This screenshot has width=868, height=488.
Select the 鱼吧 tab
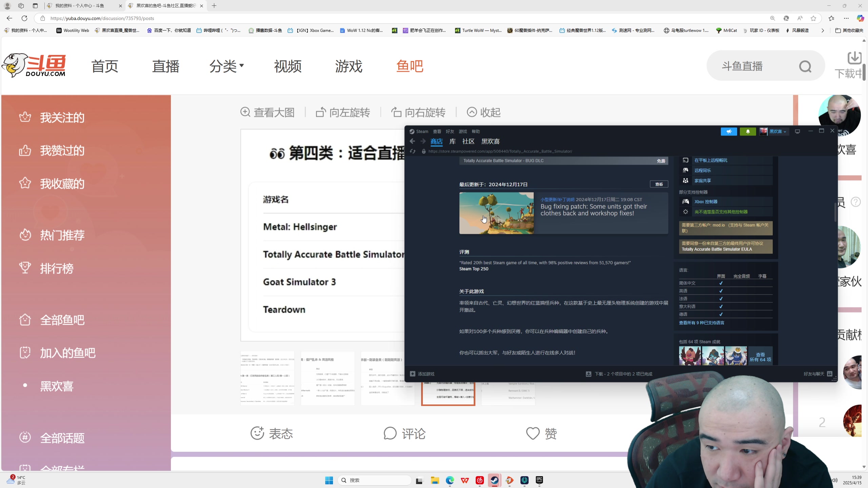pos(410,66)
